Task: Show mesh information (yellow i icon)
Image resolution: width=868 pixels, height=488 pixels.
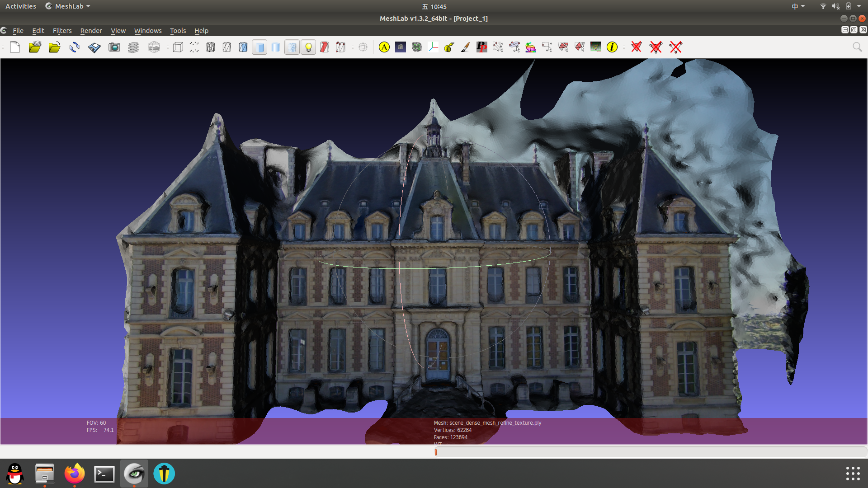Action: coord(612,47)
